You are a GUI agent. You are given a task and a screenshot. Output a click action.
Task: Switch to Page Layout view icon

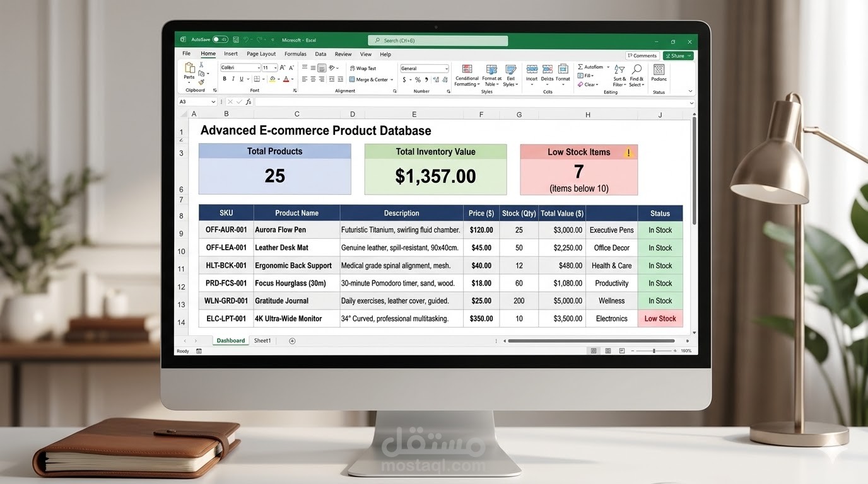pyautogui.click(x=608, y=351)
